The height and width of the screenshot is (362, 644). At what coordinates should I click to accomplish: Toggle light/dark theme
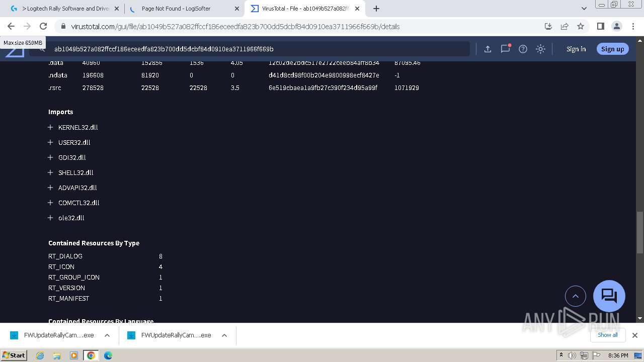(x=540, y=49)
